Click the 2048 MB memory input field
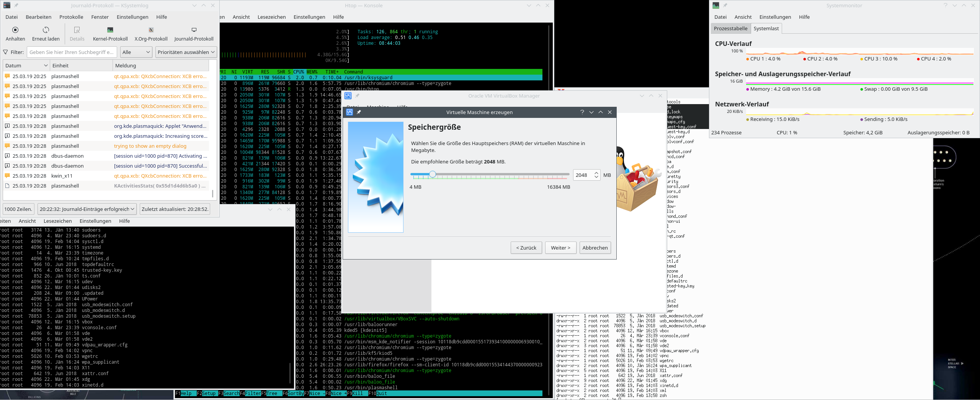 click(x=583, y=175)
